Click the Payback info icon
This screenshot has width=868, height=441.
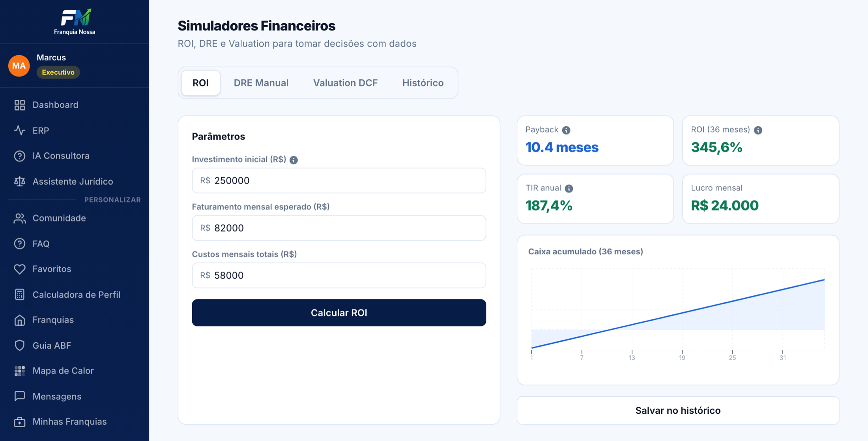pyautogui.click(x=566, y=130)
